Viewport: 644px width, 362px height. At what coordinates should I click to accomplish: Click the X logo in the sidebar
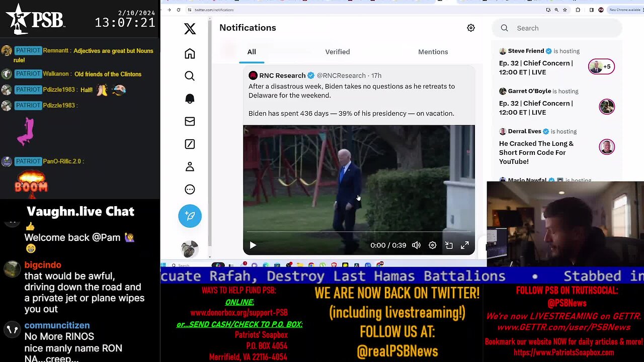click(190, 29)
